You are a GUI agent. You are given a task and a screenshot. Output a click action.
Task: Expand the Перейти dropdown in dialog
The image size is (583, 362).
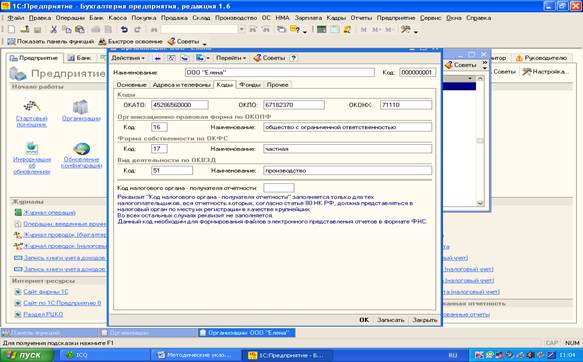click(231, 58)
